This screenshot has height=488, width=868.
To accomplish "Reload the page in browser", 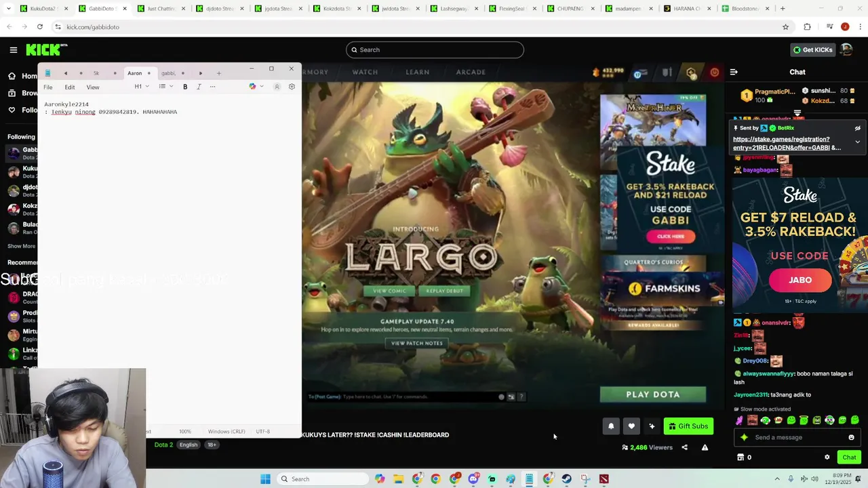I will pyautogui.click(x=40, y=26).
